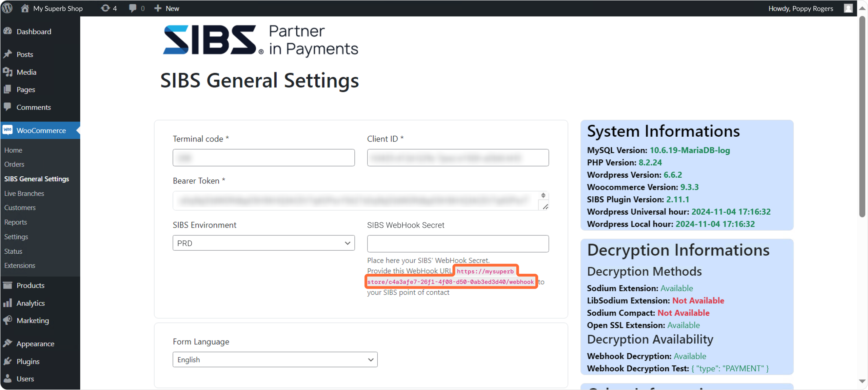Click the plus New icon

[x=158, y=8]
